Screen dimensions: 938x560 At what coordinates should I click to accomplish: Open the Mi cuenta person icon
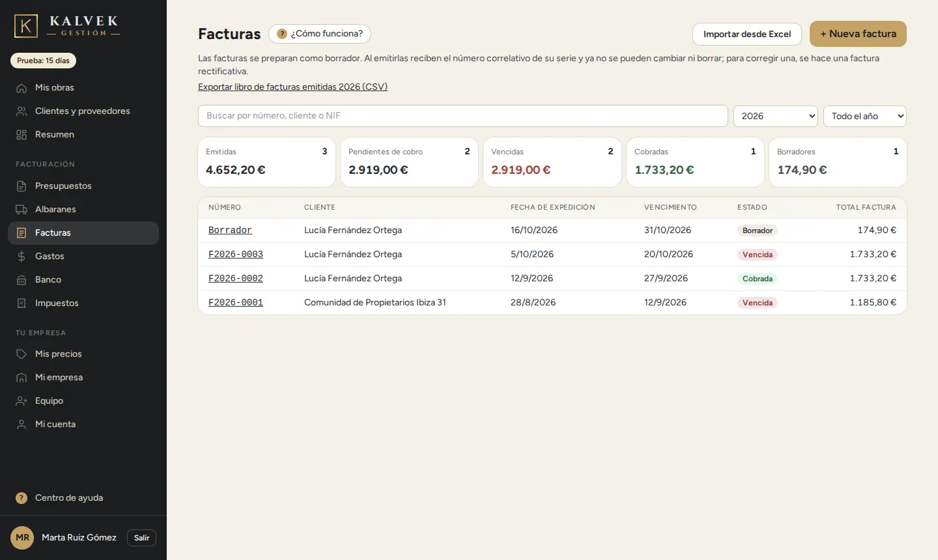[x=21, y=425]
